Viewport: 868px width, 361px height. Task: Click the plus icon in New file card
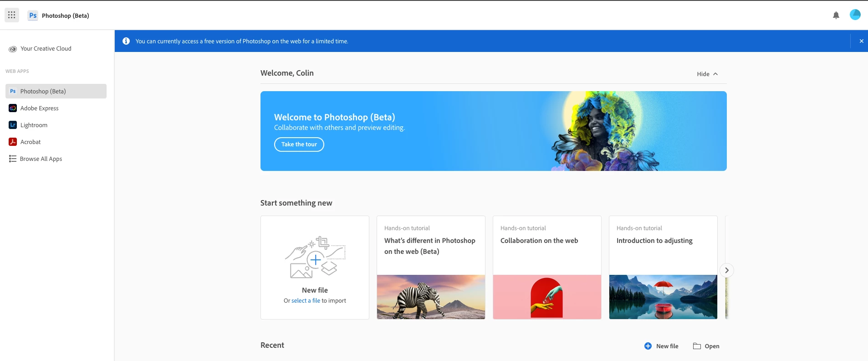(316, 260)
